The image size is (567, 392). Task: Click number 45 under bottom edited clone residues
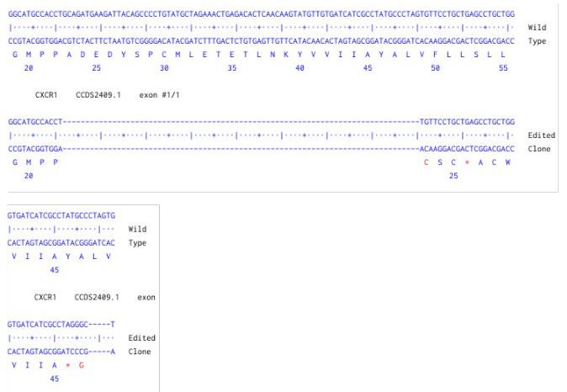(54, 379)
